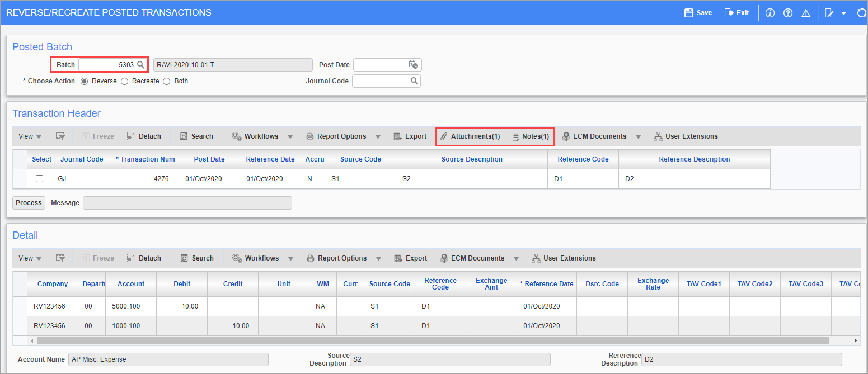Open the Post Date calendar picker
This screenshot has height=374, width=868.
414,64
